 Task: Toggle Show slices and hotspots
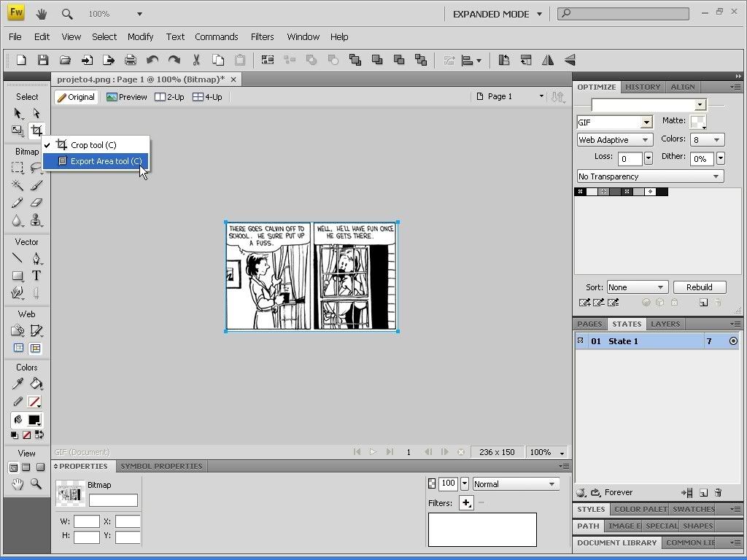36,348
